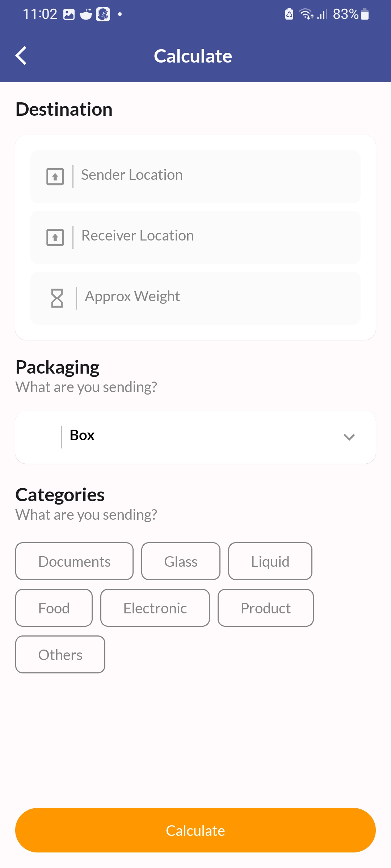
Task: Pick the Product category chip
Action: (x=265, y=608)
